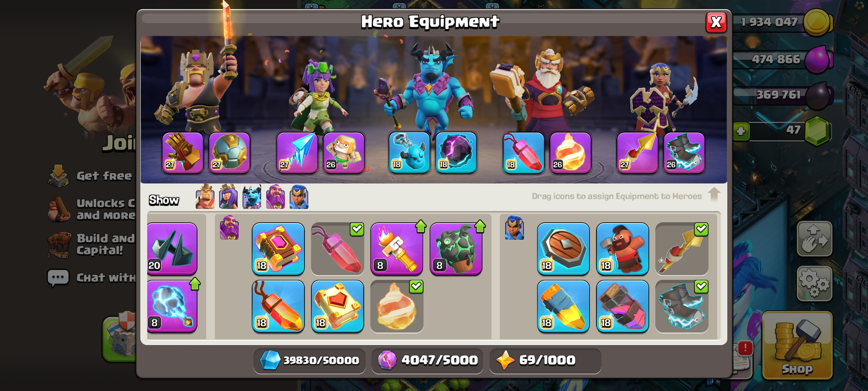Collapse the drag icons hint arrow
The width and height of the screenshot is (868, 391).
click(x=714, y=195)
